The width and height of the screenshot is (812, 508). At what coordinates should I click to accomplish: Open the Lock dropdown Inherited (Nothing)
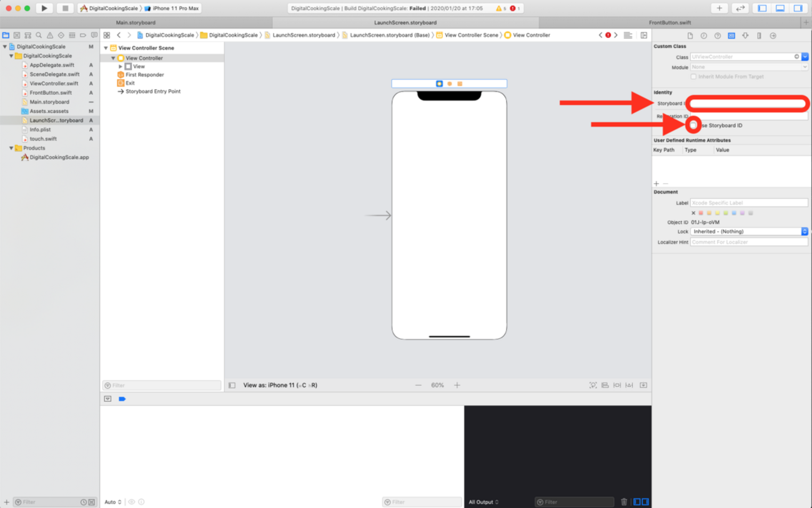(x=750, y=232)
